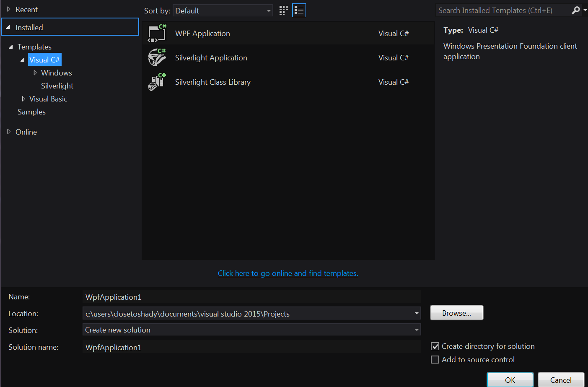Viewport: 588px width, 387px height.
Task: Focus the Search Installed Templates box
Action: 503,10
